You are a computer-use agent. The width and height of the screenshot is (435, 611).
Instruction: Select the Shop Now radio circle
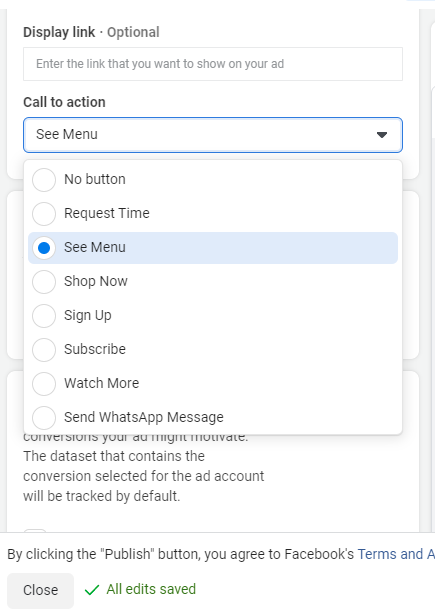click(44, 281)
